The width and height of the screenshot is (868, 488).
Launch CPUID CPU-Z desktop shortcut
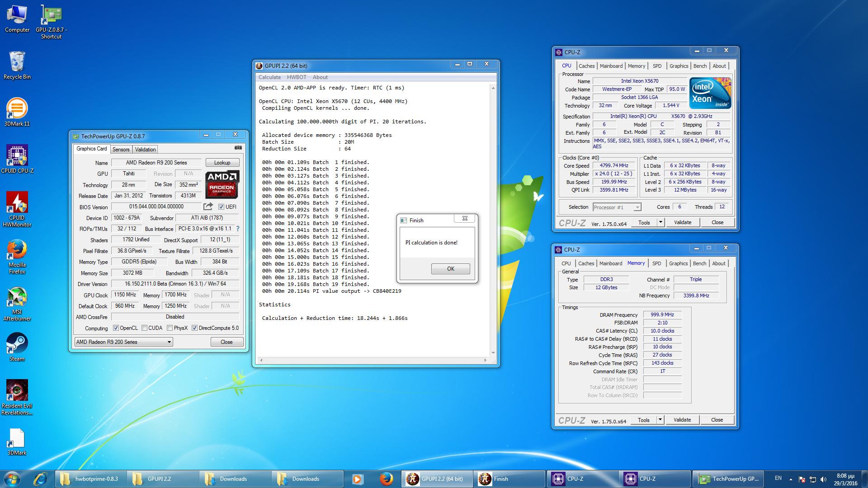17,159
